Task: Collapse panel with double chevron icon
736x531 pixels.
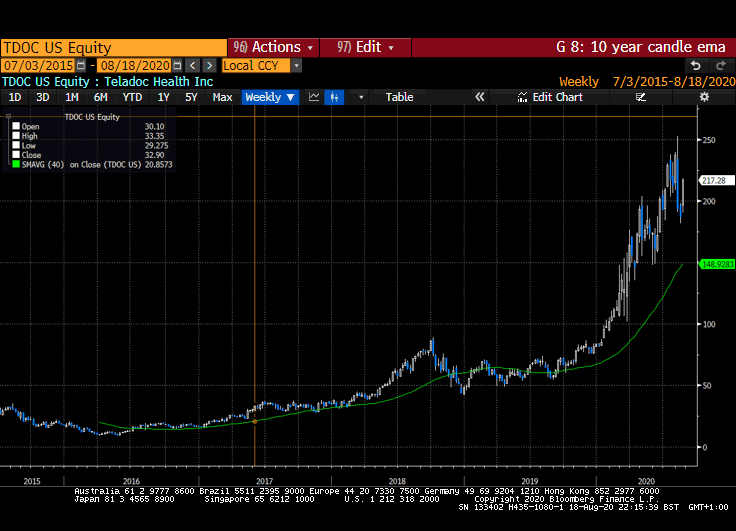Action: 479,97
